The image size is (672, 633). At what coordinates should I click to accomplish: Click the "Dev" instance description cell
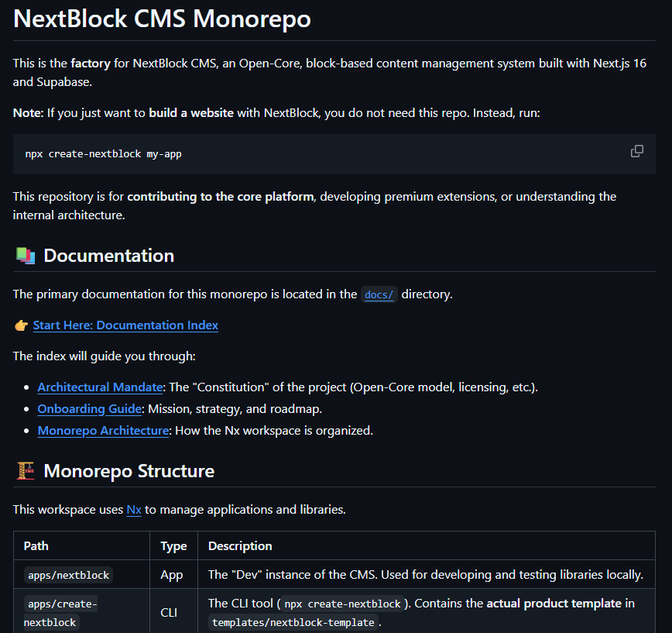click(x=426, y=574)
